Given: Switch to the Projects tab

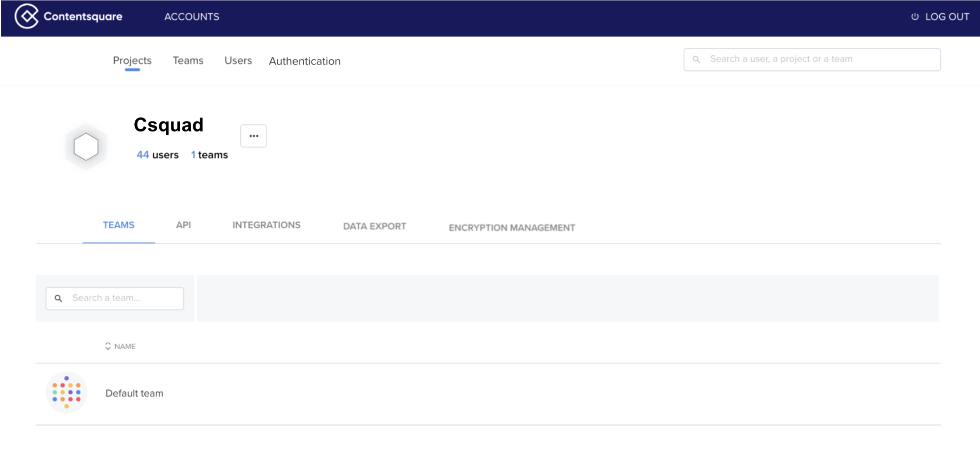Looking at the screenshot, I should (132, 61).
